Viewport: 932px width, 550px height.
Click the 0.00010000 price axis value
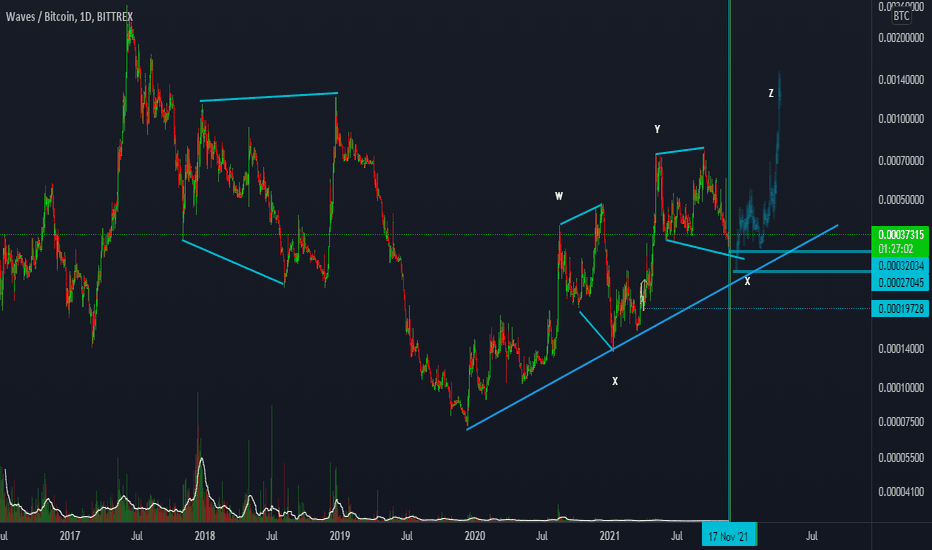pyautogui.click(x=901, y=388)
